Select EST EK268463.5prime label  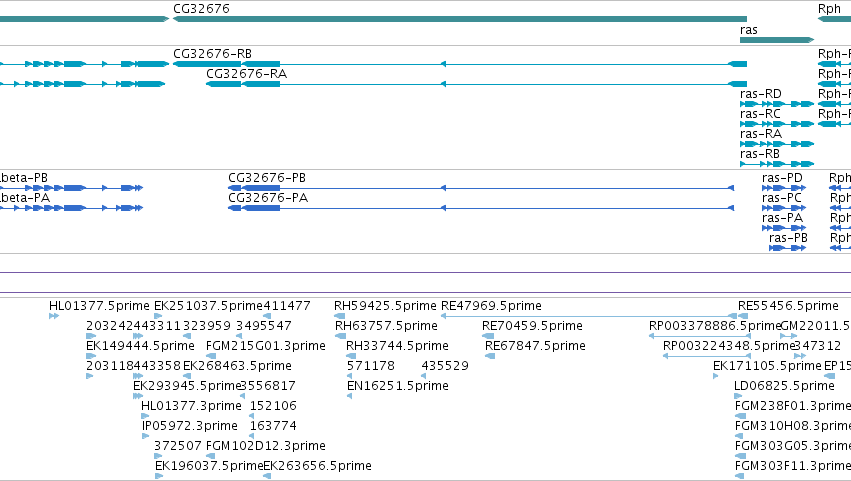tap(237, 366)
